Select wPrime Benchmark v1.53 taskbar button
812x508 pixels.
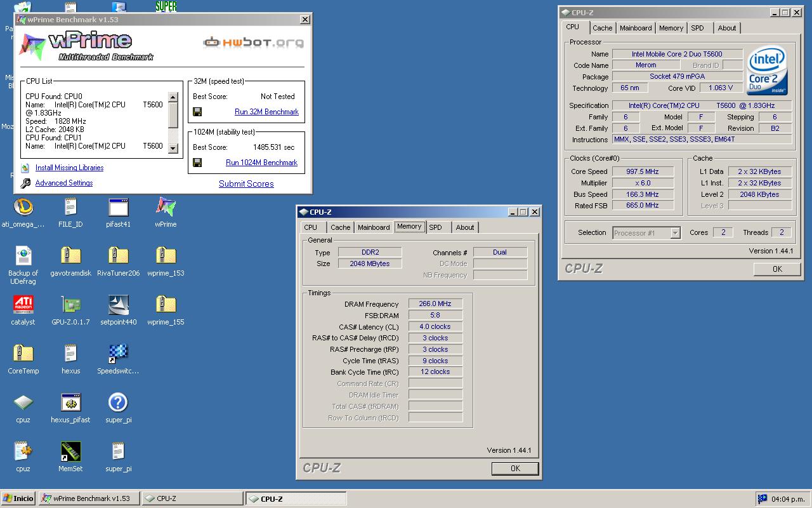89,498
